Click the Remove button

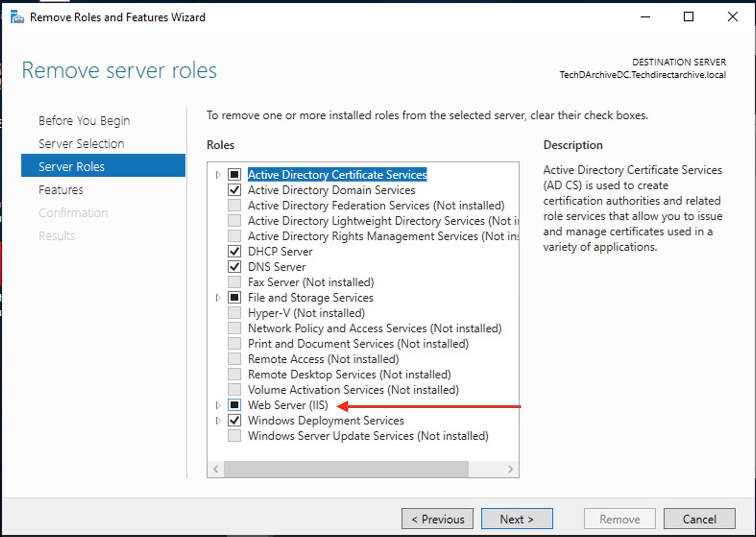(x=620, y=519)
